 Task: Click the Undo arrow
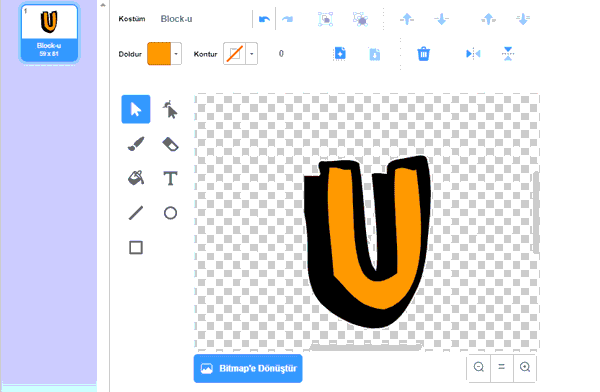point(264,19)
